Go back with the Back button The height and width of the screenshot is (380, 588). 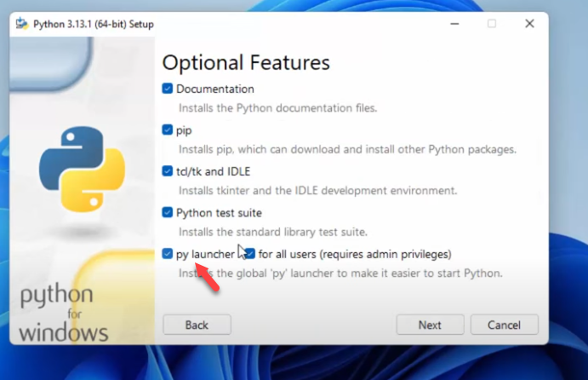pos(197,325)
